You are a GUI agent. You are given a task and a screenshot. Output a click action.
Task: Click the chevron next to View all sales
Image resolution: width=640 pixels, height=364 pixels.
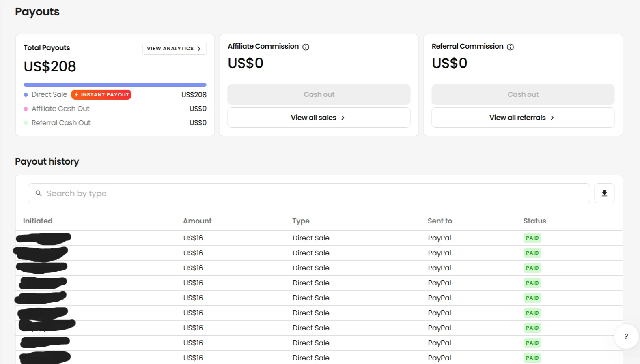pyautogui.click(x=343, y=118)
